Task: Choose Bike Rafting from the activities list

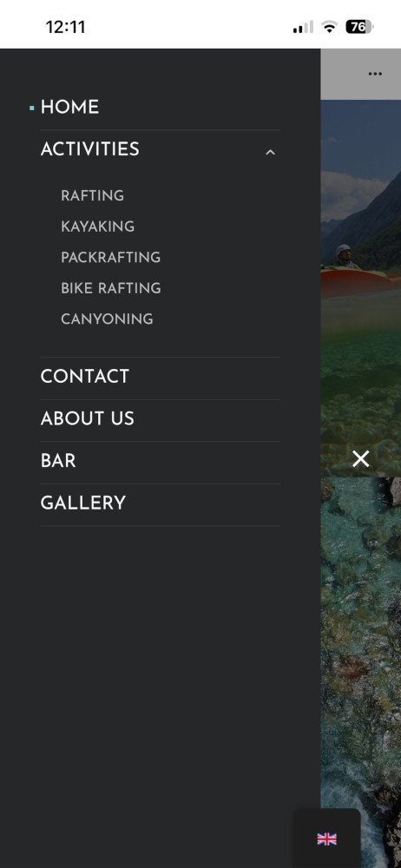Action: pyautogui.click(x=111, y=288)
